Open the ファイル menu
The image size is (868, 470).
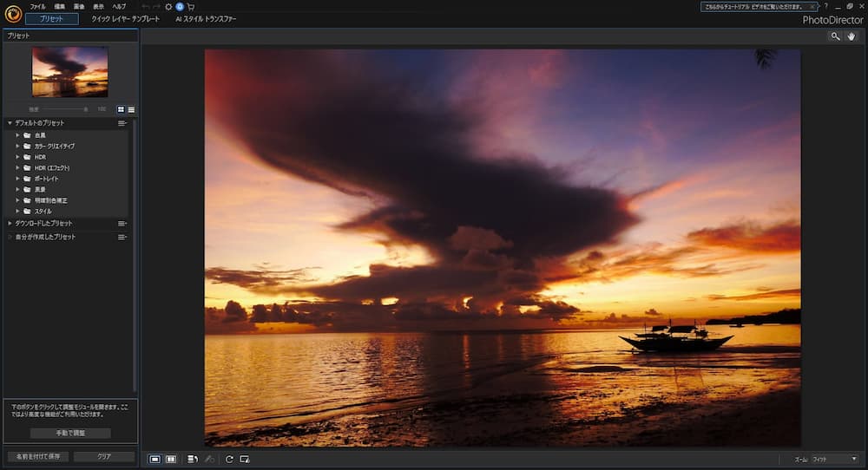tap(37, 7)
